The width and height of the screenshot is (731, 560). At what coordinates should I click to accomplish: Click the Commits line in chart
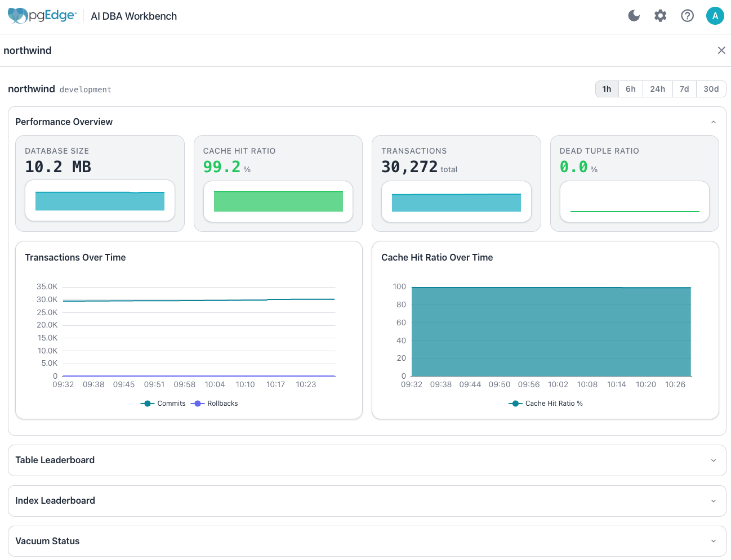point(199,300)
